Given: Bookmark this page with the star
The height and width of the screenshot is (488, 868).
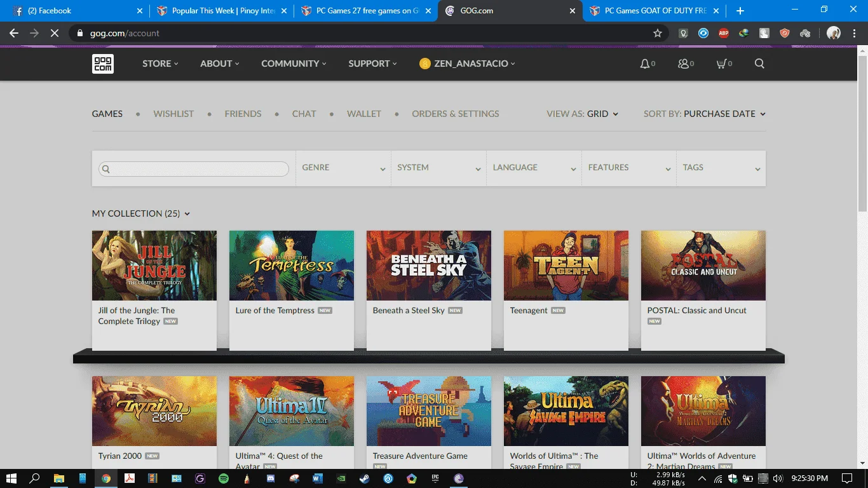Looking at the screenshot, I should pos(658,33).
